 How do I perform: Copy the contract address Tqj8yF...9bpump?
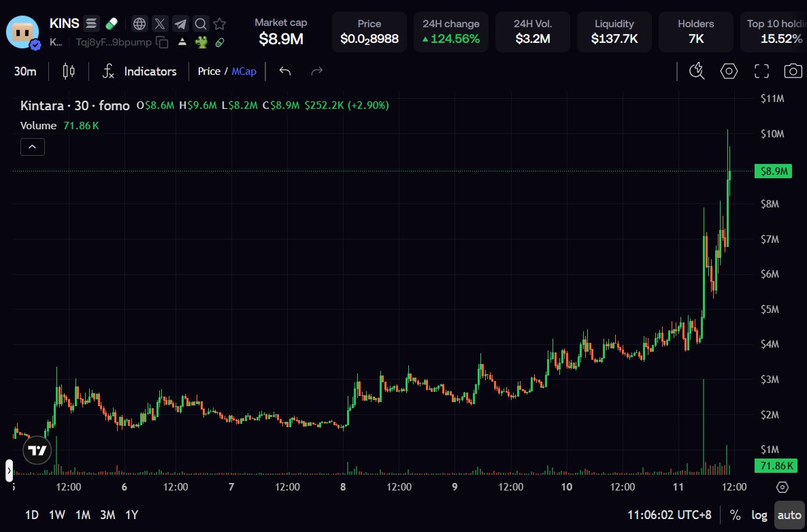pos(162,42)
